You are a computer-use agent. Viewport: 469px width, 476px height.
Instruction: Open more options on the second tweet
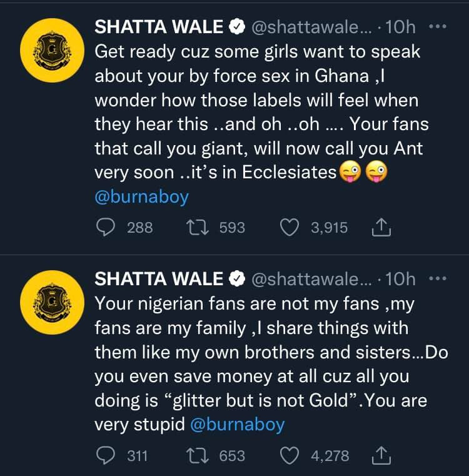coord(438,278)
